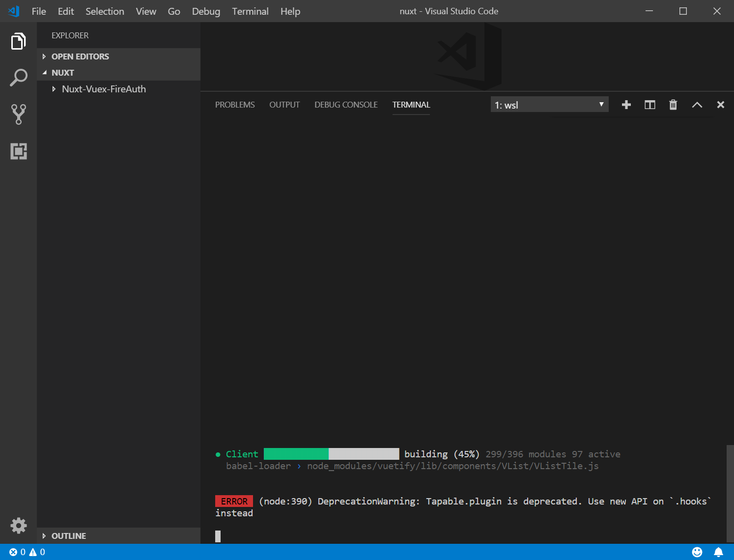
Task: Open the notifications bell icon
Action: [x=718, y=552]
